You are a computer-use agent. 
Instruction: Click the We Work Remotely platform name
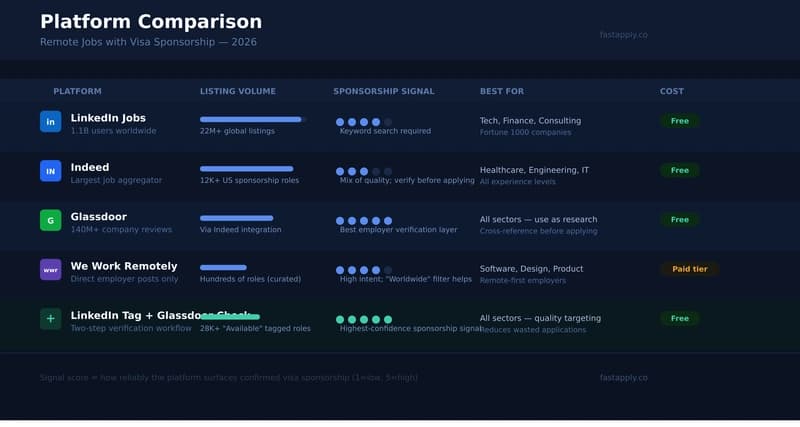coord(123,266)
